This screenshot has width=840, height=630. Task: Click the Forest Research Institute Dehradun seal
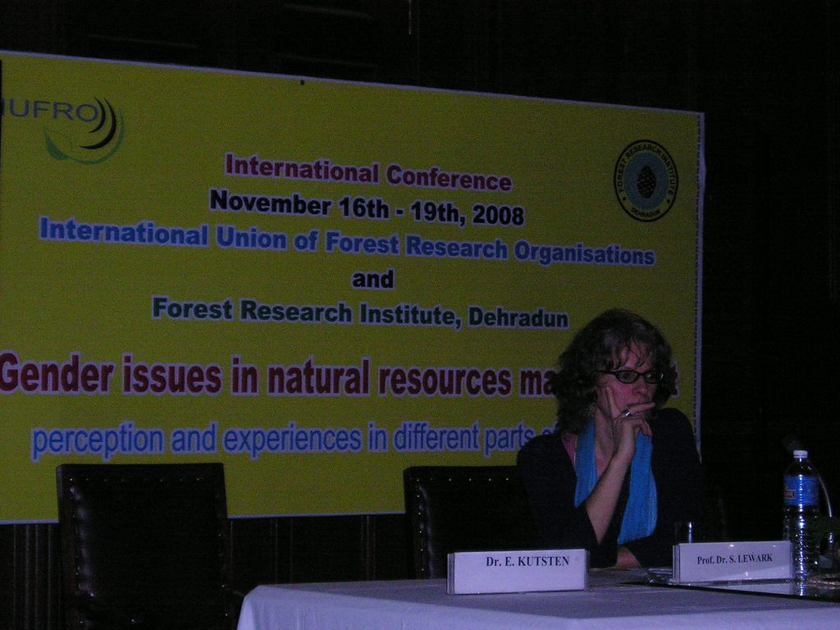pos(646,180)
